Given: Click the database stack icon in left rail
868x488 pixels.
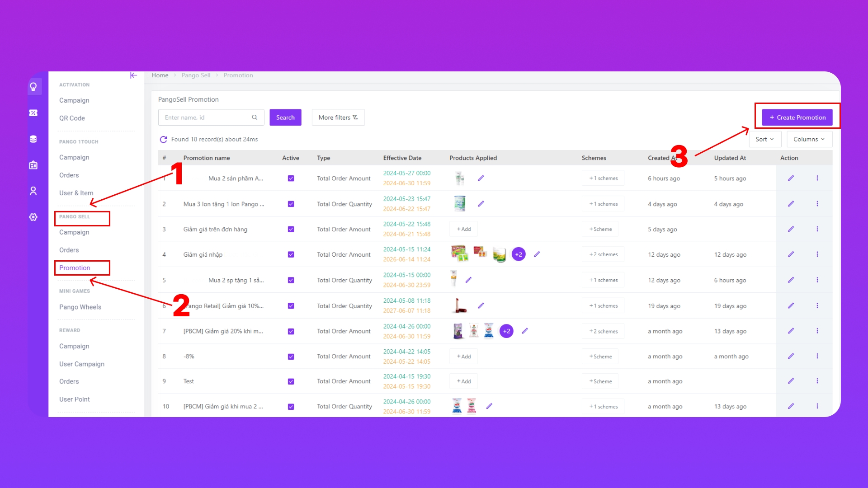Looking at the screenshot, I should [x=33, y=139].
